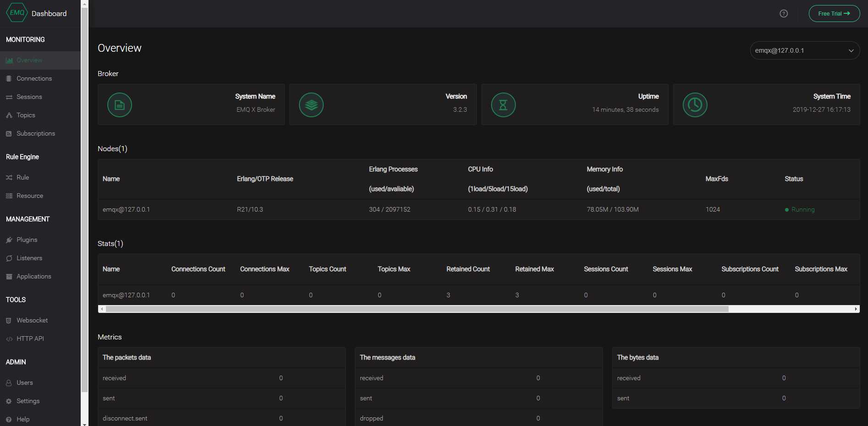Click disconnect.sent in packets data

125,419
